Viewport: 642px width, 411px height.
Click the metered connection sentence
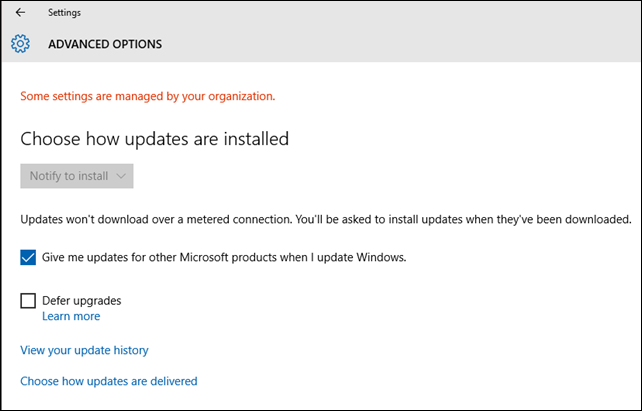(x=156, y=220)
